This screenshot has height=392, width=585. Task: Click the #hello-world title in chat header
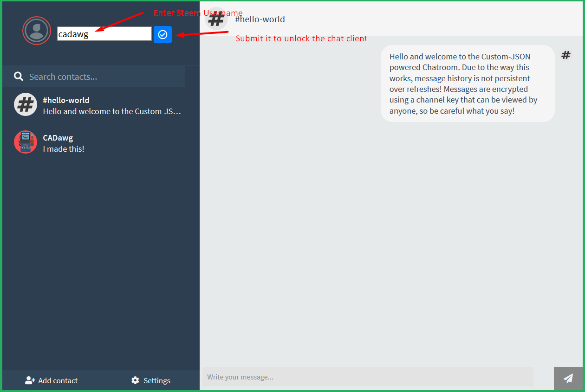coord(260,19)
